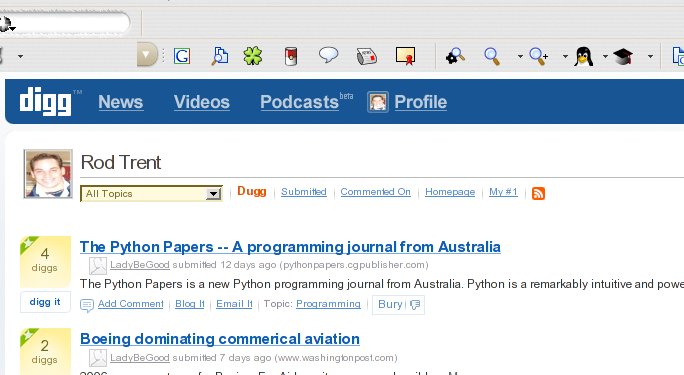
Task: Open dropdown arrow next to penguin icon
Action: (x=605, y=56)
